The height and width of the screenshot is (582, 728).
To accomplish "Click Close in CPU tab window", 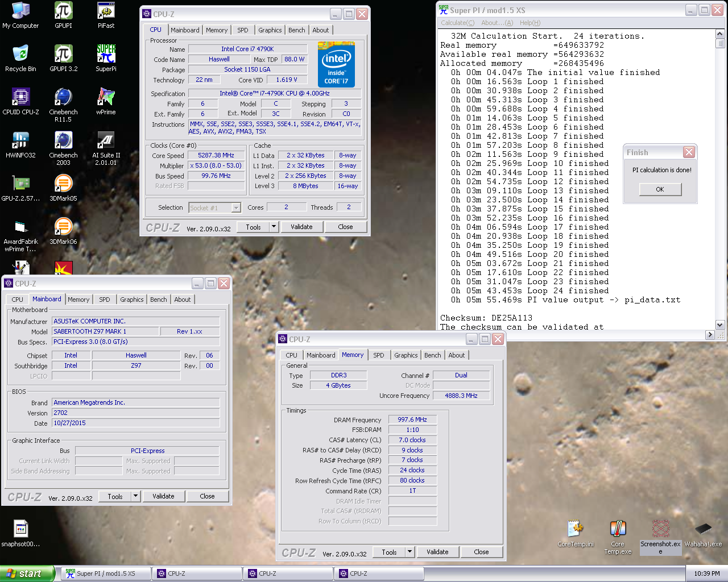I will coord(345,227).
